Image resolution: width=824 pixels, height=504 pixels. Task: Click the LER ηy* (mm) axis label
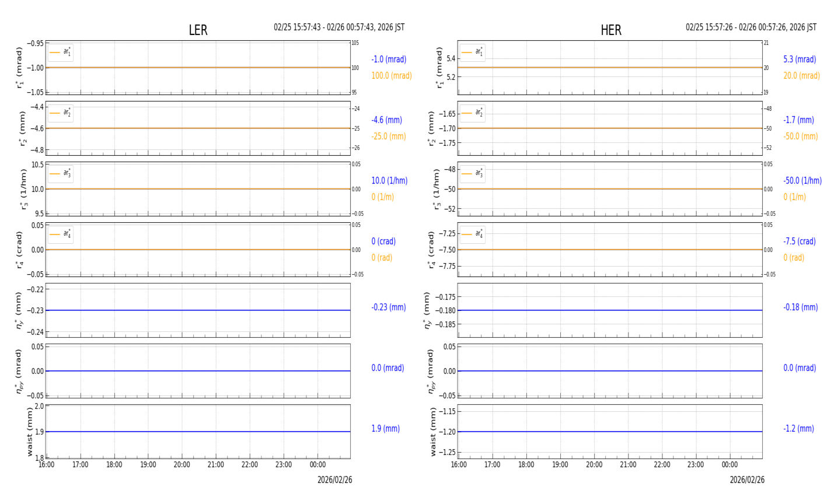pyautogui.click(x=19, y=310)
